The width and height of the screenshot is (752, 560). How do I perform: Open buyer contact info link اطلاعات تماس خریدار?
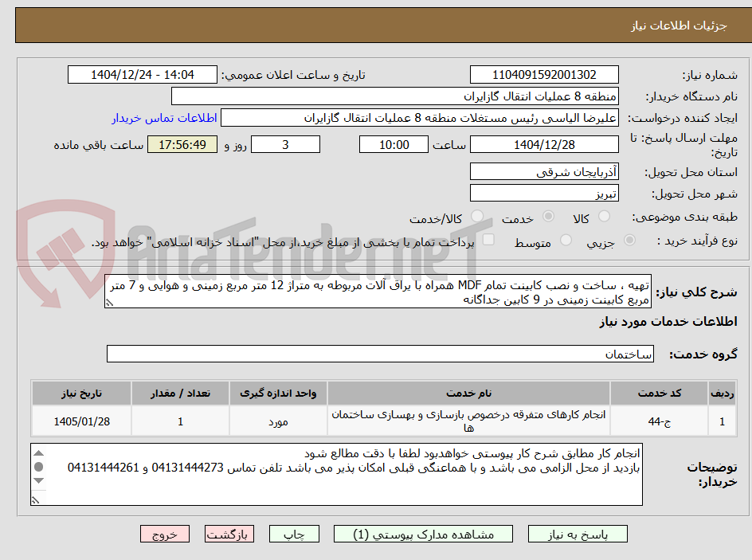coord(164,118)
